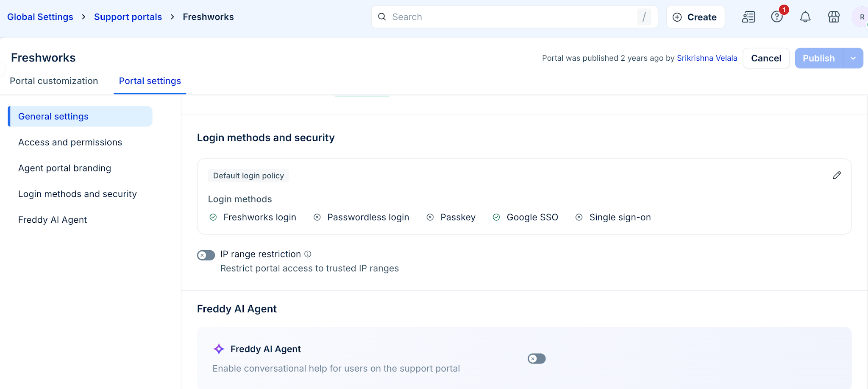Image resolution: width=868 pixels, height=389 pixels.
Task: Open Srikrishna Velala profile link
Action: [707, 58]
